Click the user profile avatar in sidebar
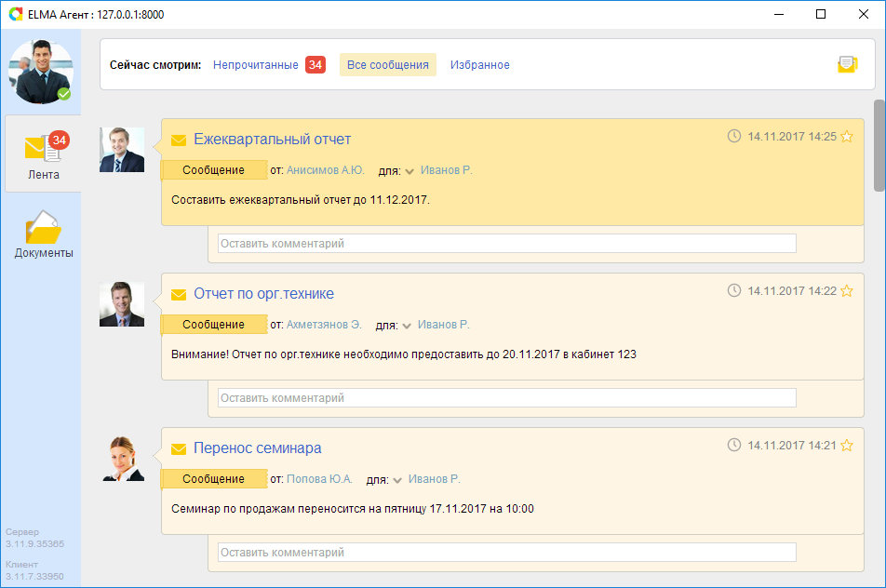886x588 pixels. pyautogui.click(x=40, y=72)
